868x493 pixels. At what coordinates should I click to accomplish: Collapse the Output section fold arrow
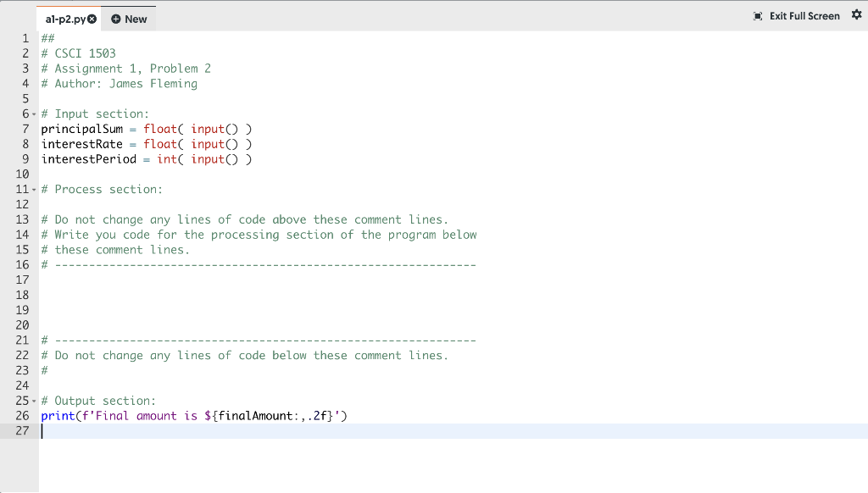click(x=32, y=400)
